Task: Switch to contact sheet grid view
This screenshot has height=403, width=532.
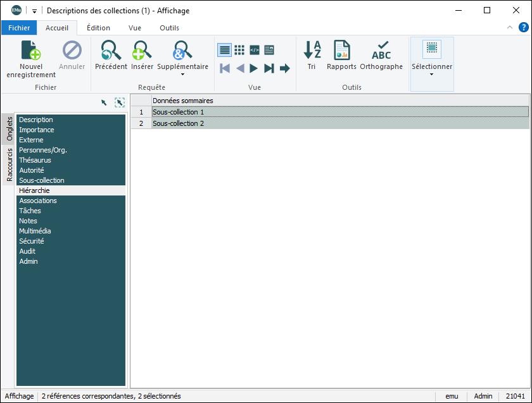Action: [x=239, y=50]
